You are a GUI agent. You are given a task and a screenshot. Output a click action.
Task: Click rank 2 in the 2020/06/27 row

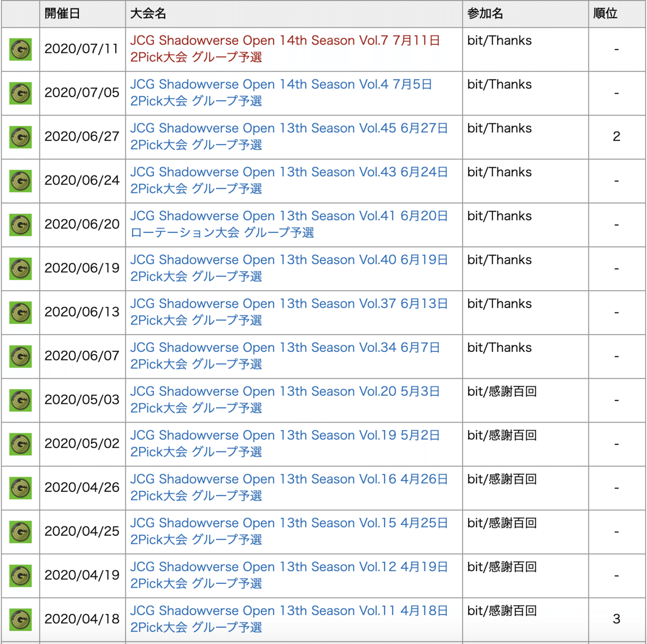point(617,136)
